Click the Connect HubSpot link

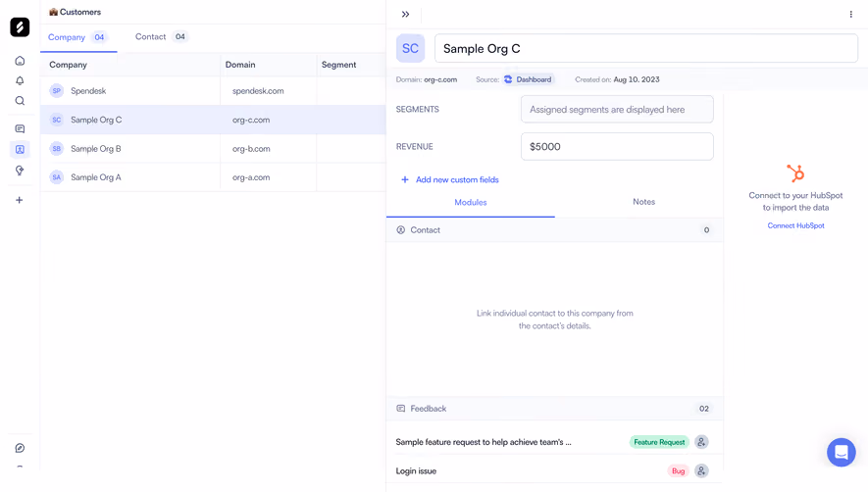click(795, 225)
